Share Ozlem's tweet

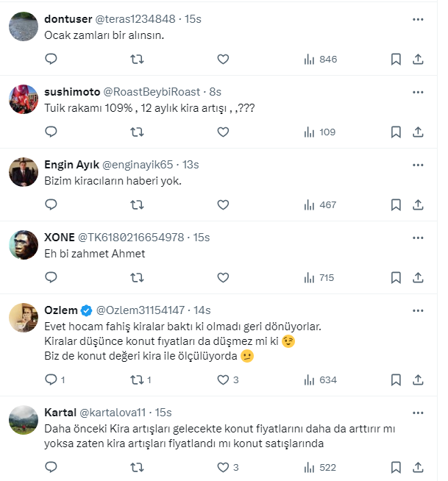coord(418,380)
